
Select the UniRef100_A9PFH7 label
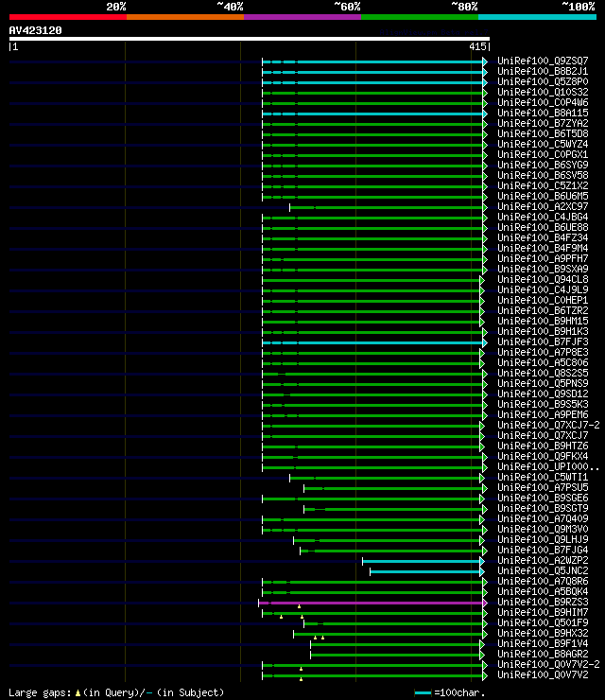tap(543, 258)
